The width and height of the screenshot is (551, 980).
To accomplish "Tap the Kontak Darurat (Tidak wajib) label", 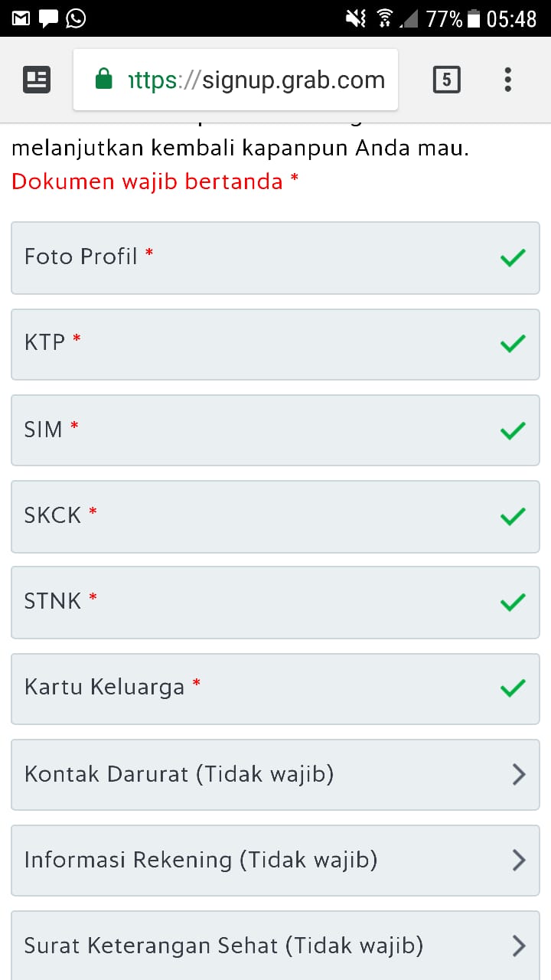I will tap(179, 774).
